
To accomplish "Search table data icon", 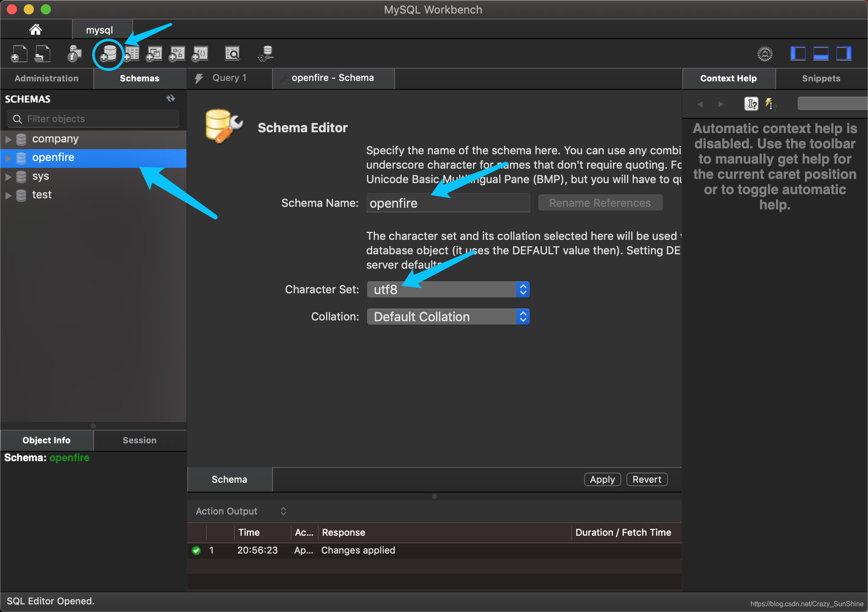I will (x=232, y=54).
